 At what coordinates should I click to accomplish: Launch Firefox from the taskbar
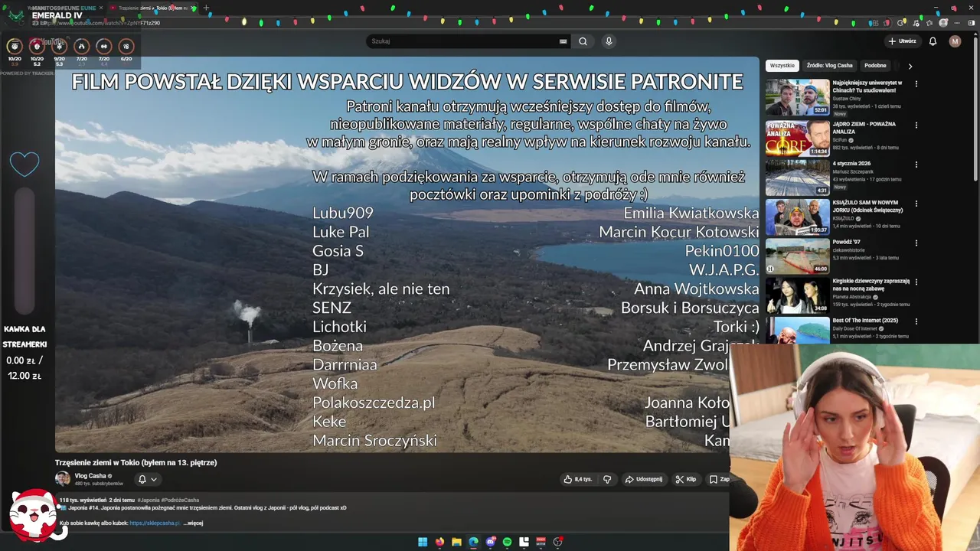439,542
